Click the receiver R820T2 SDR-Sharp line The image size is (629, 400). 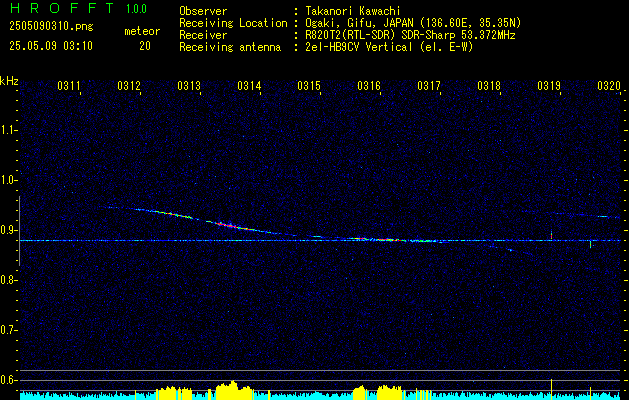pyautogui.click(x=410, y=35)
